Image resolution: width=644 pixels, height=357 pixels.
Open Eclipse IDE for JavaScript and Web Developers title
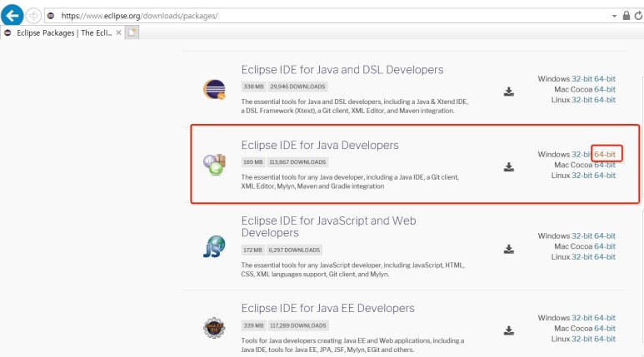pos(328,226)
